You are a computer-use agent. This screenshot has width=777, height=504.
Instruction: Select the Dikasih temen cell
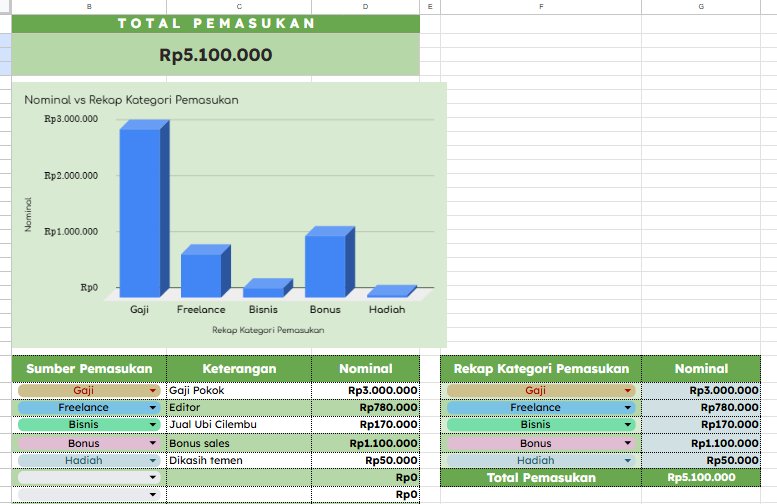click(x=239, y=460)
